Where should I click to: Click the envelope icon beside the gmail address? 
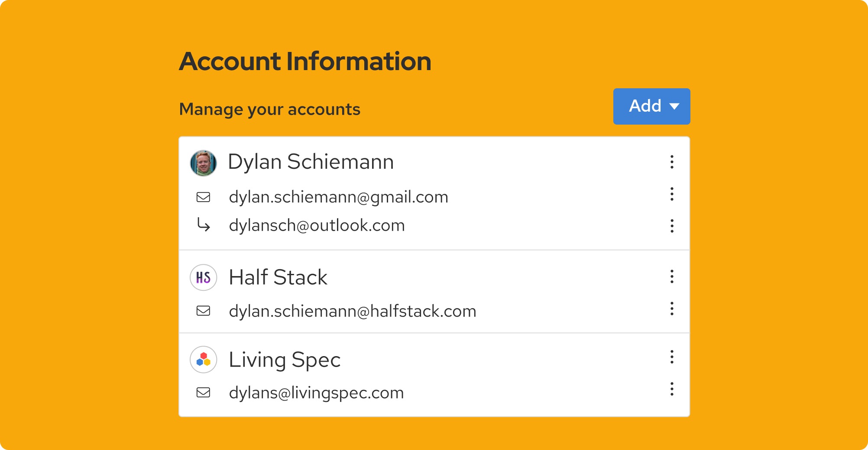tap(204, 197)
